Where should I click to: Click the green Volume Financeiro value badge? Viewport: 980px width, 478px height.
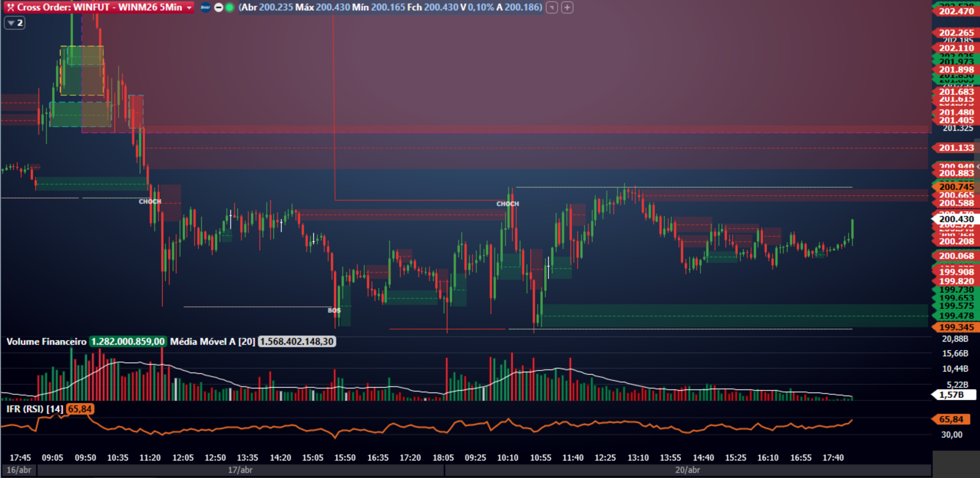[128, 342]
